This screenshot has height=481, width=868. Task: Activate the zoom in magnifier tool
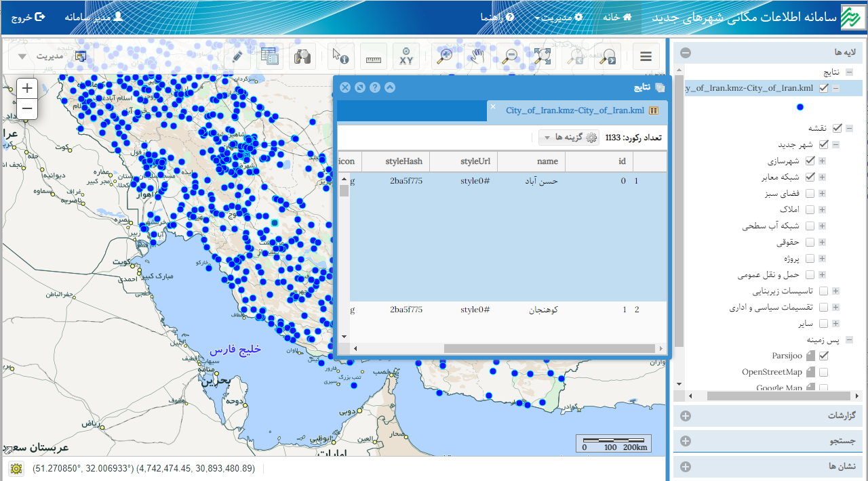[x=445, y=57]
